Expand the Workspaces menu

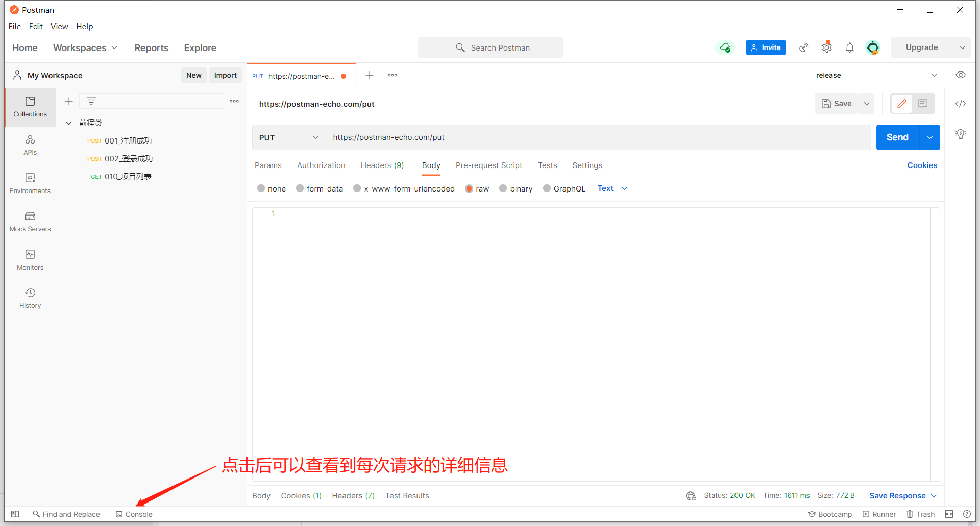tap(85, 47)
